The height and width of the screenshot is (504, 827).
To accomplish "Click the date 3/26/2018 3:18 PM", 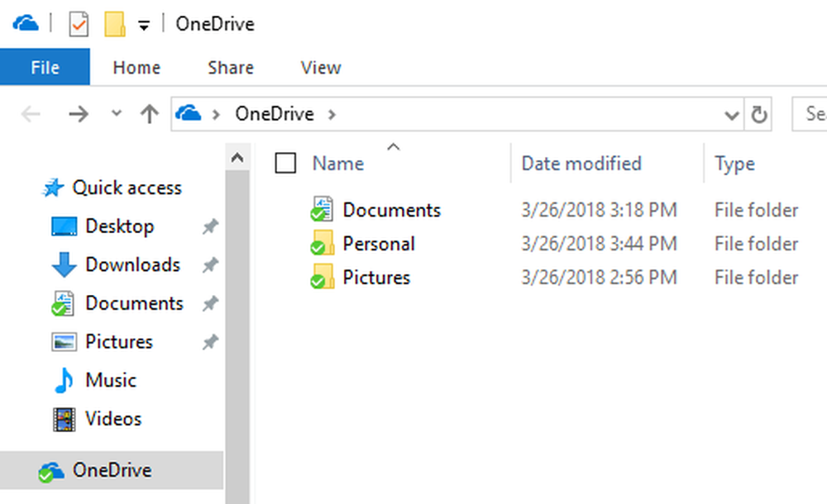I will 599,210.
